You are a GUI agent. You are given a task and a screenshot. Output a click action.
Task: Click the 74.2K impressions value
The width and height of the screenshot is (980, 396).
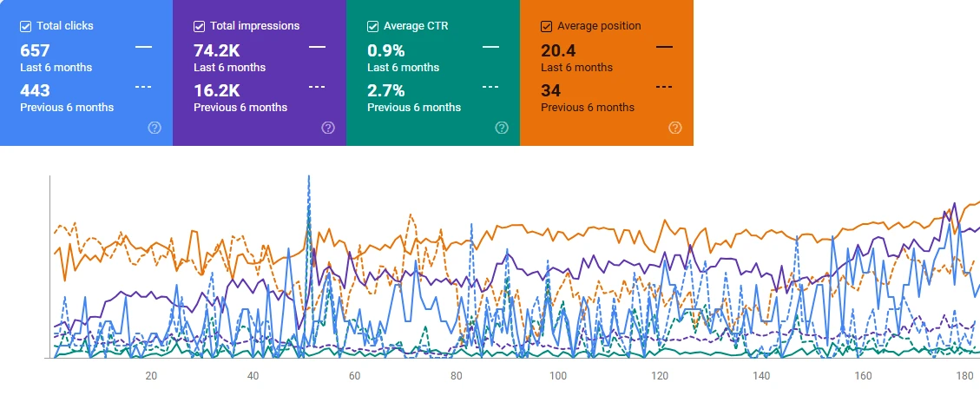click(x=216, y=50)
